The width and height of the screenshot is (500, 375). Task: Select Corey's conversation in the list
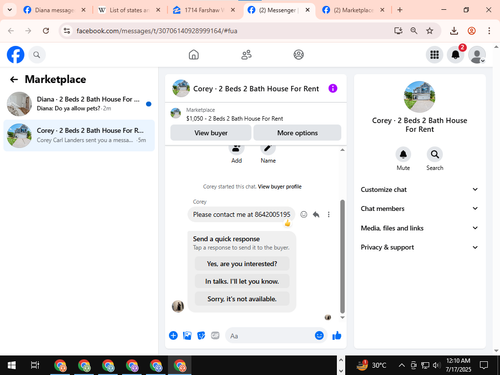click(79, 135)
